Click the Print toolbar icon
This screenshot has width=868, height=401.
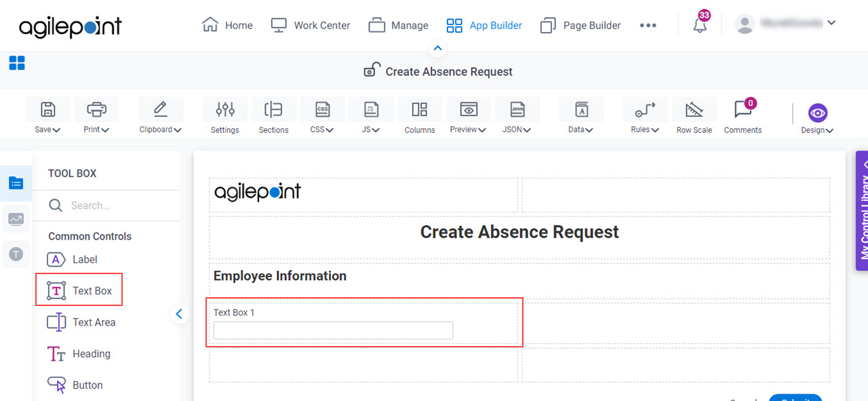96,109
